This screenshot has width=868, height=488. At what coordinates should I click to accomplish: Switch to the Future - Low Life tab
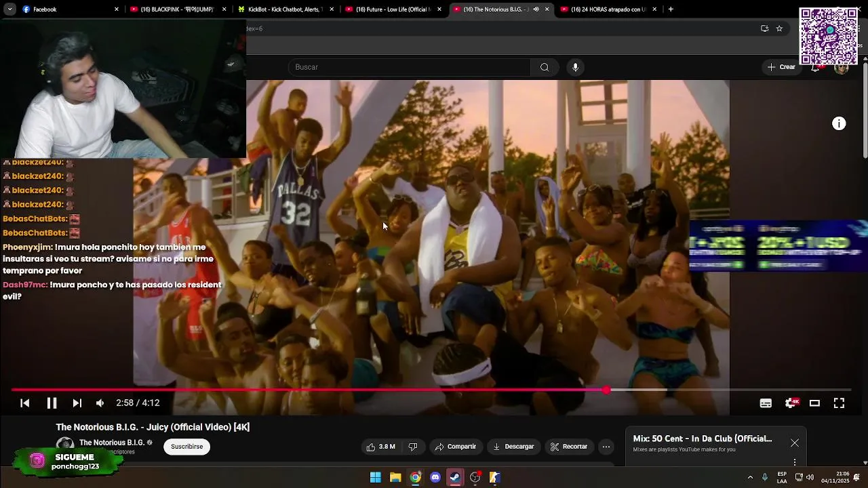[392, 9]
